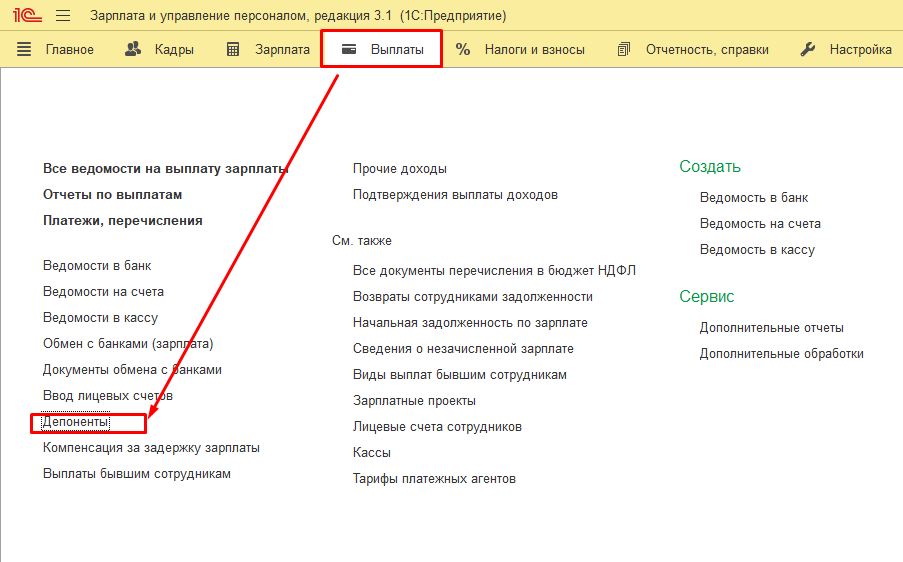
Task: Open the Отчетность, справки section
Action: pos(707,49)
